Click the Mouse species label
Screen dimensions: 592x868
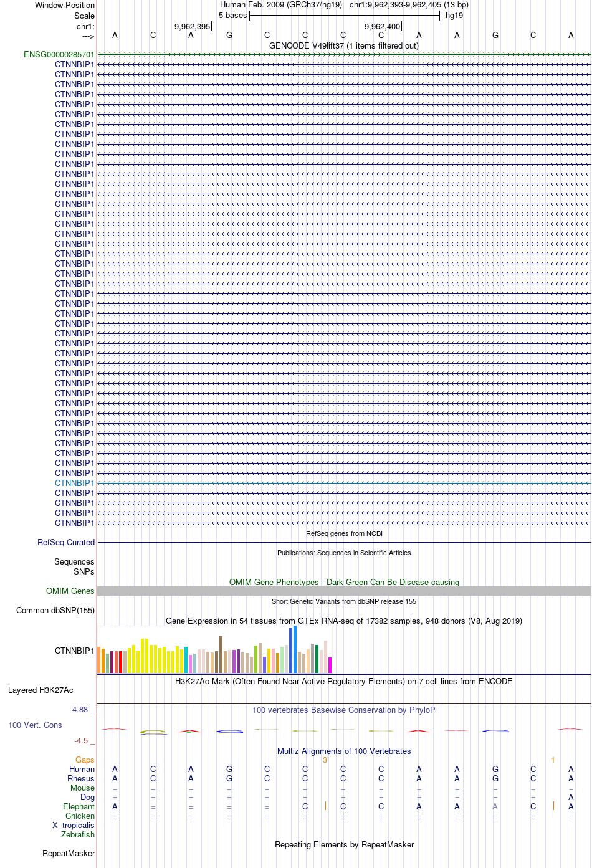(82, 788)
